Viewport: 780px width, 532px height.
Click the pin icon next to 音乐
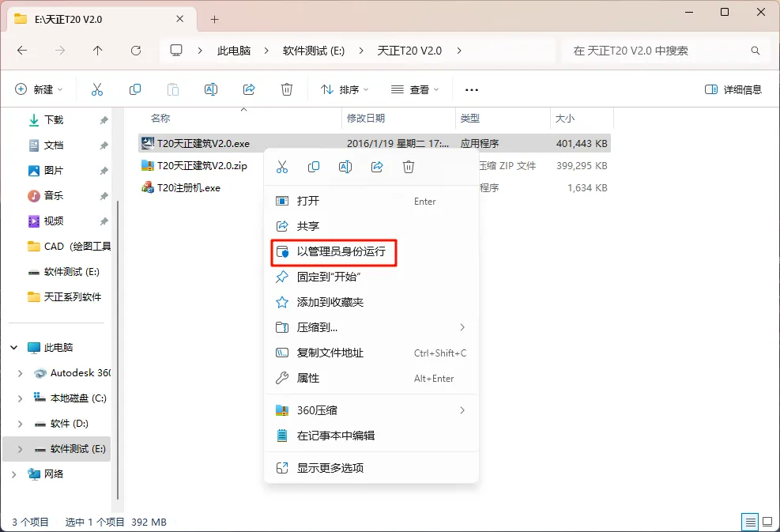[x=104, y=196]
